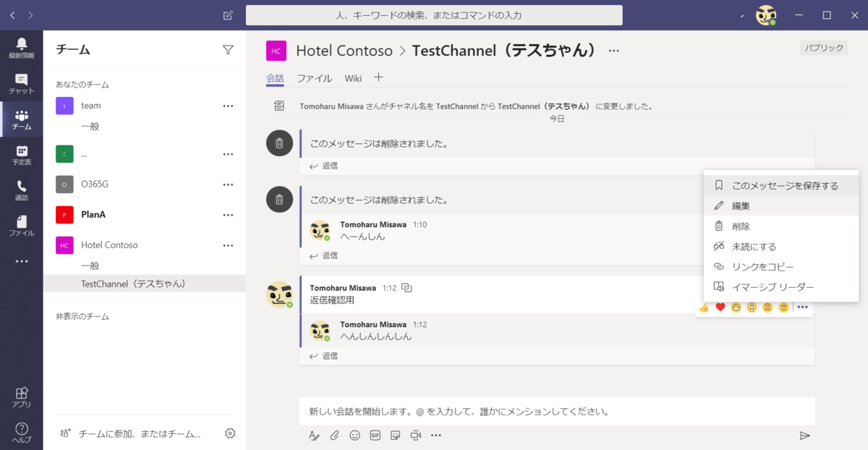Open the user profile avatar at top

pyautogui.click(x=766, y=15)
